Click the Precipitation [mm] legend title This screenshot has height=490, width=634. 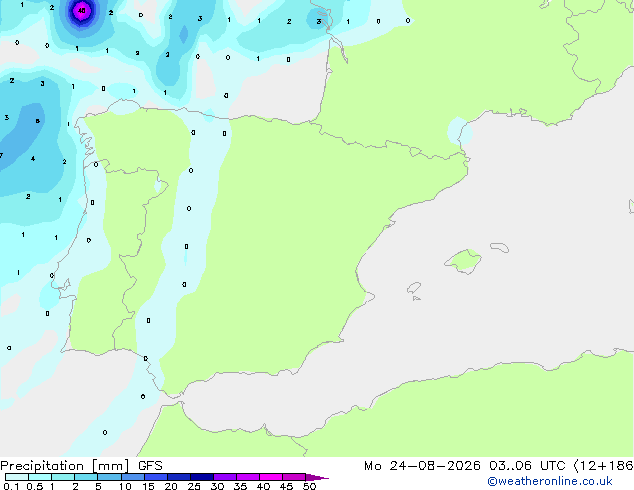pyautogui.click(x=65, y=466)
